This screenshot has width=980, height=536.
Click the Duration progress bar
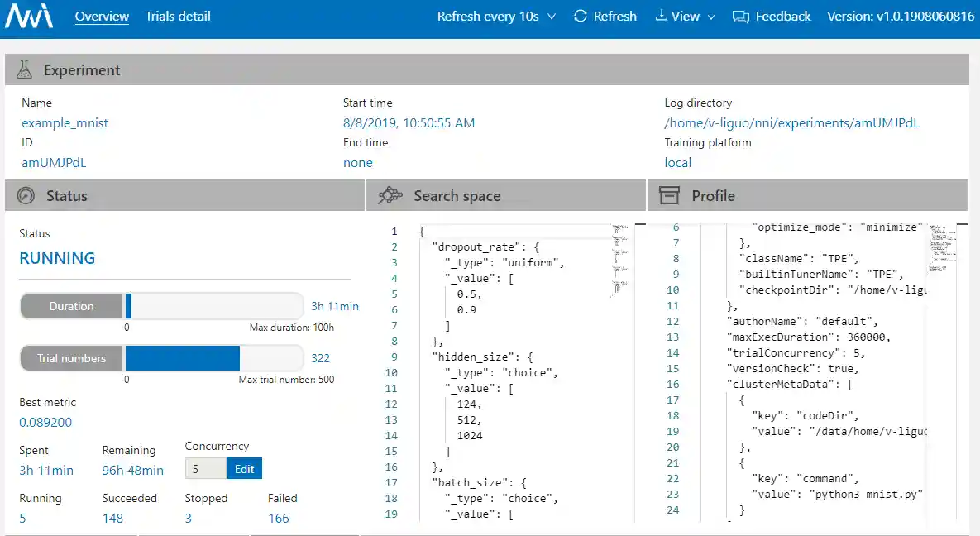[213, 306]
